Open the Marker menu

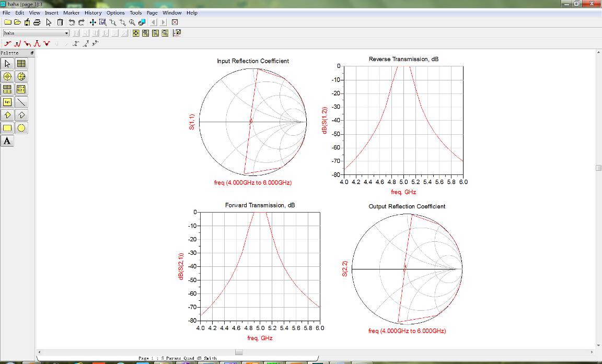click(x=72, y=13)
